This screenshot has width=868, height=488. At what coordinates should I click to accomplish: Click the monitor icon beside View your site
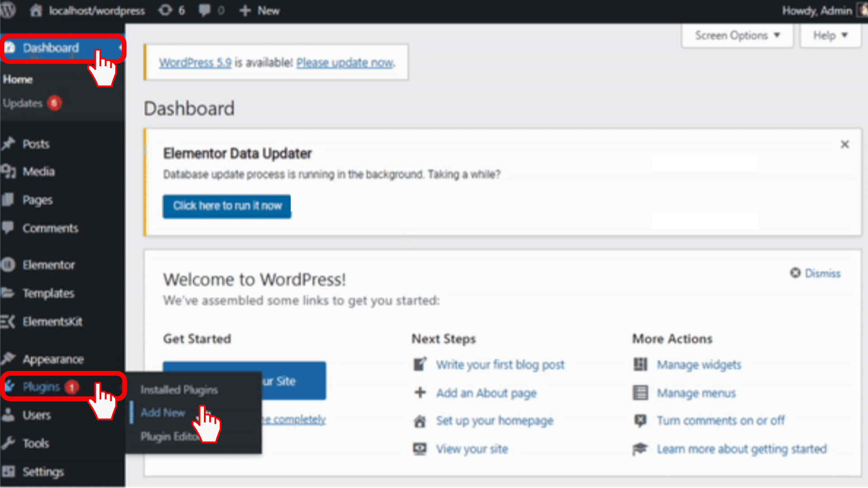coord(420,449)
